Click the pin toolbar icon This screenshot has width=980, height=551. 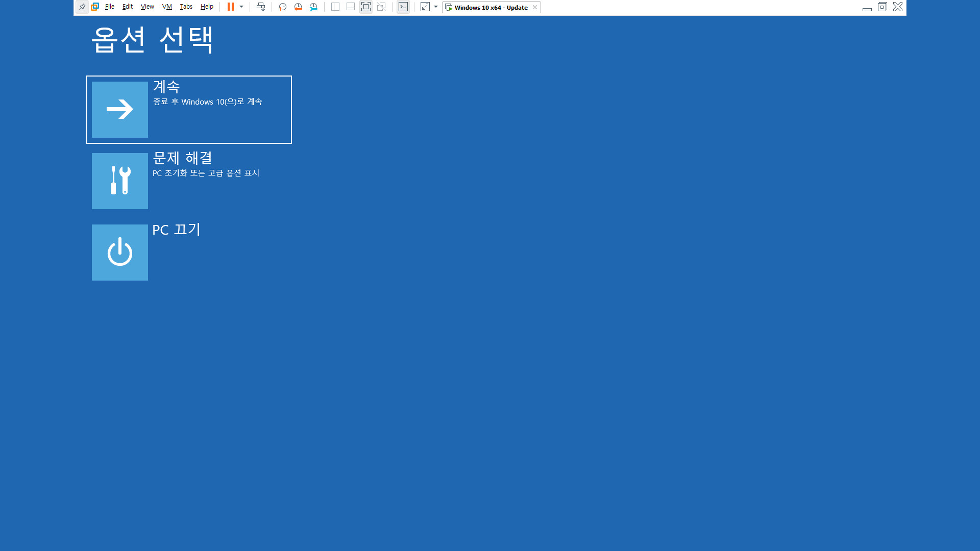(x=82, y=7)
